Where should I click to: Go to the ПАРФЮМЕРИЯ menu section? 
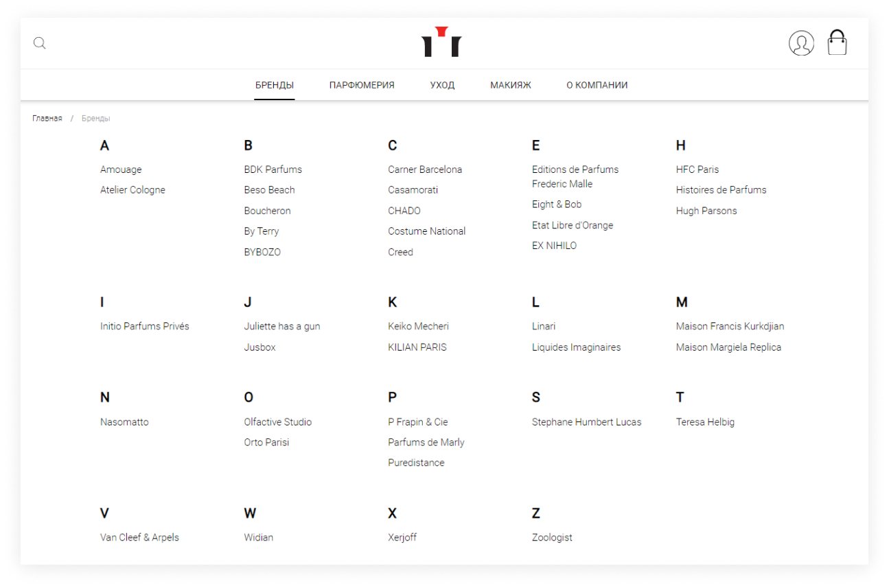click(362, 85)
